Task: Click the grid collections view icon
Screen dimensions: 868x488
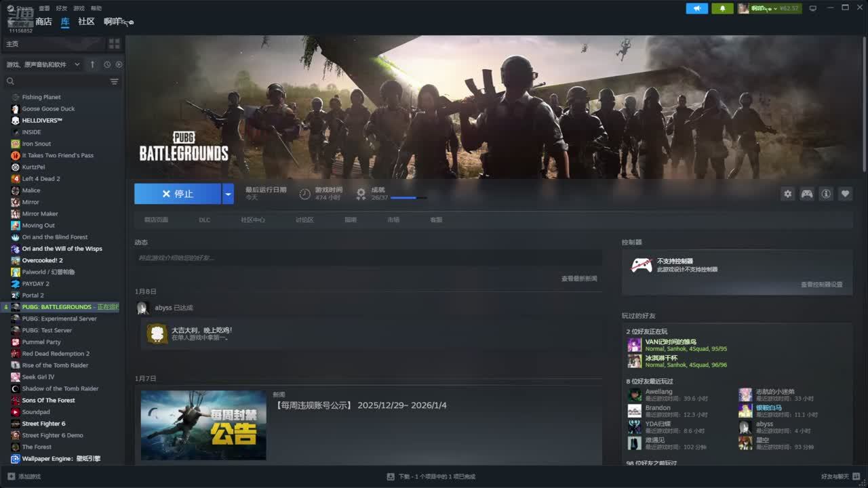Action: click(114, 43)
